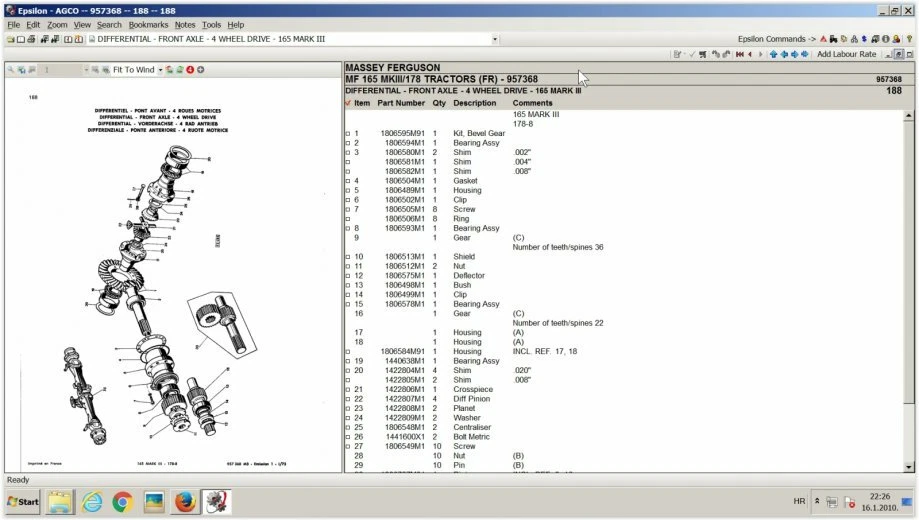Tick the box for item 12 Deflector
The height and width of the screenshot is (520, 919).
coord(348,276)
